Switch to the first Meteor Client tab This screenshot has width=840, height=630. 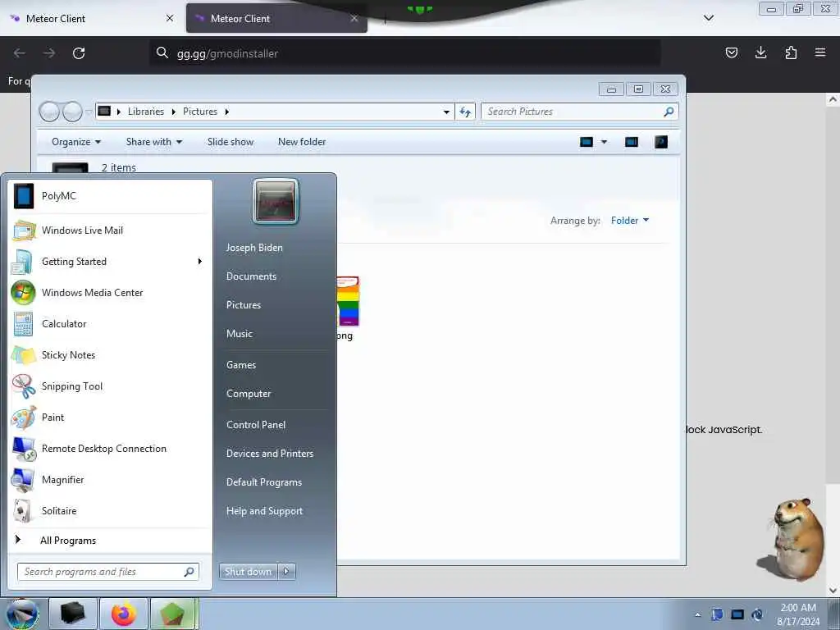[91, 18]
